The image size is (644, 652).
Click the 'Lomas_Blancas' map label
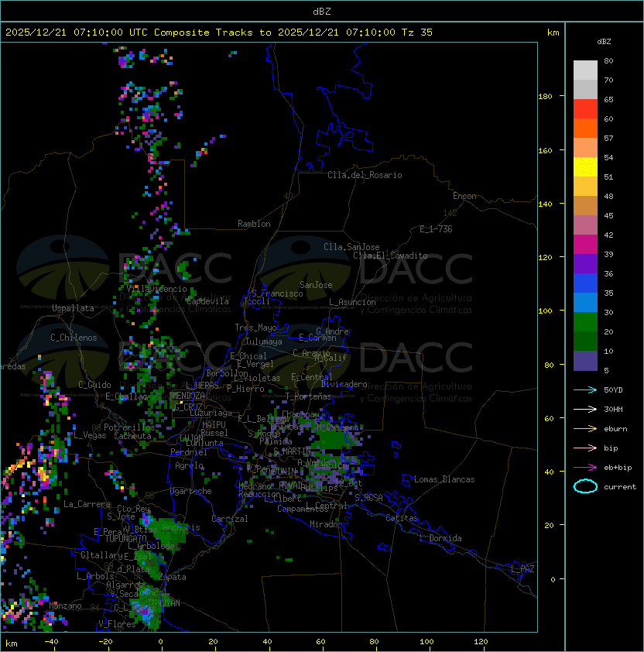pyautogui.click(x=444, y=479)
